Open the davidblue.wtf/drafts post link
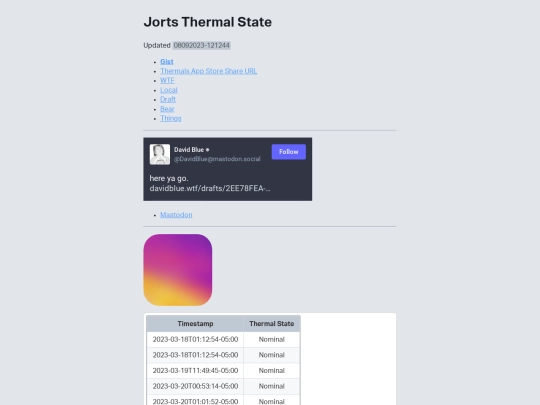This screenshot has height=405, width=540. point(210,188)
